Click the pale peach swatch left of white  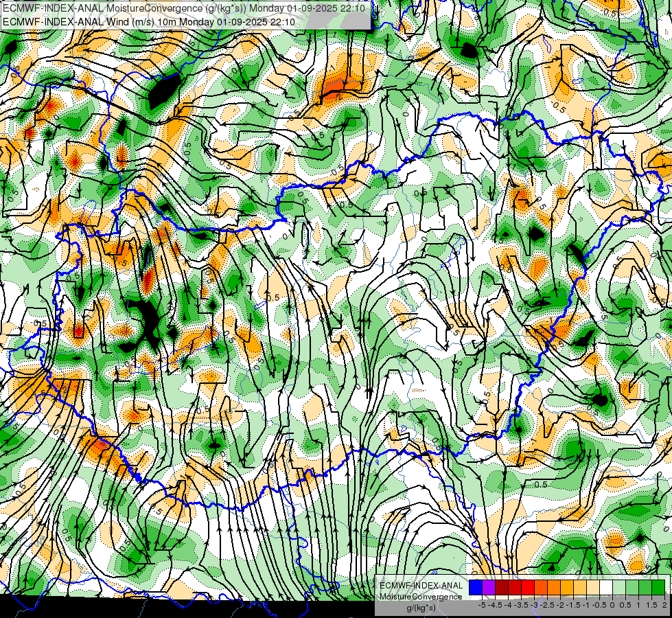pyautogui.click(x=593, y=588)
